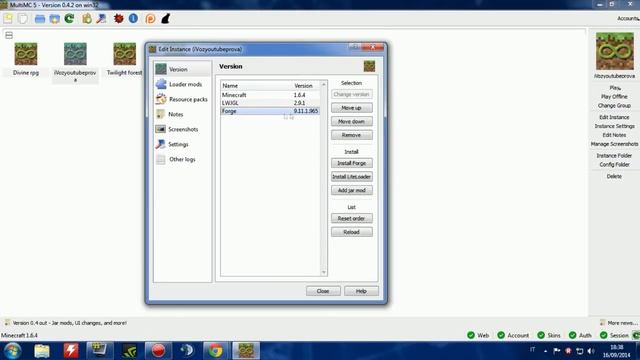Select the iVozyoutubeprova instance icon
Screen dimensions: 640x360
point(75,54)
